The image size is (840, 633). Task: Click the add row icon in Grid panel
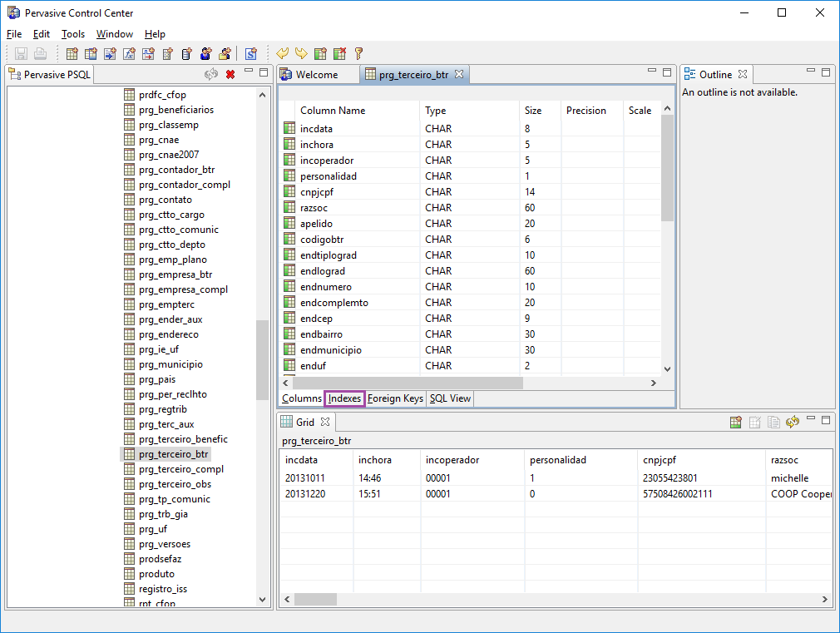coord(735,423)
